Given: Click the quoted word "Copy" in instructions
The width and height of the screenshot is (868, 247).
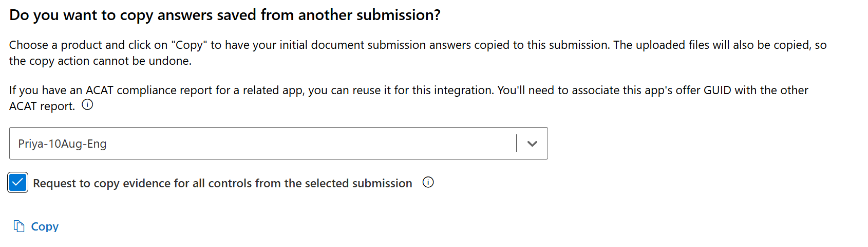Looking at the screenshot, I should pos(189,45).
